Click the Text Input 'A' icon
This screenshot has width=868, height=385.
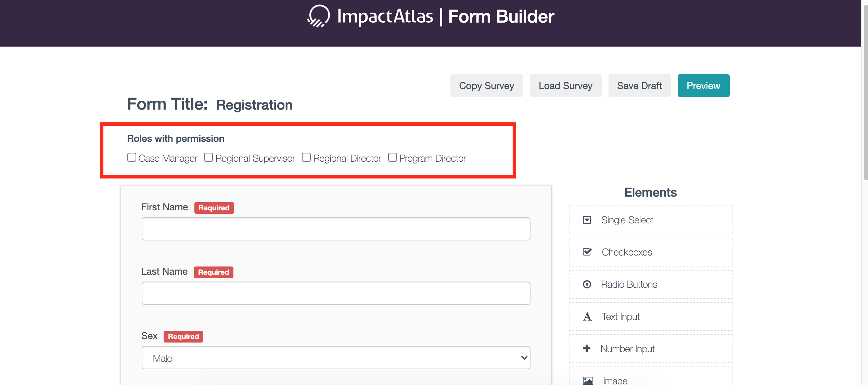(x=587, y=316)
